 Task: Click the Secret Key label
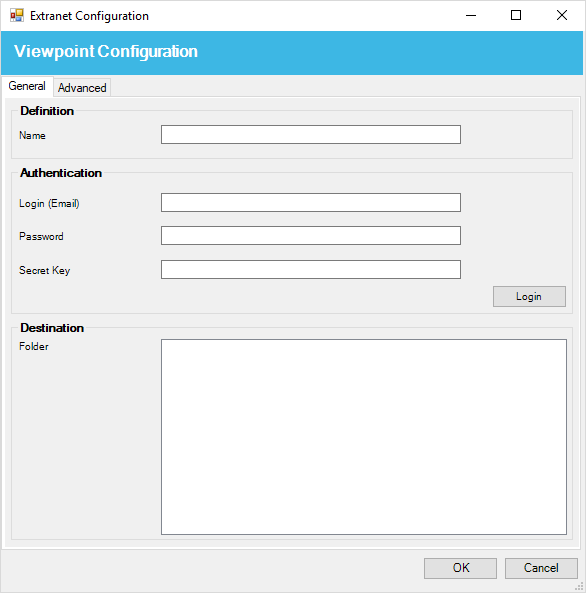(x=45, y=270)
